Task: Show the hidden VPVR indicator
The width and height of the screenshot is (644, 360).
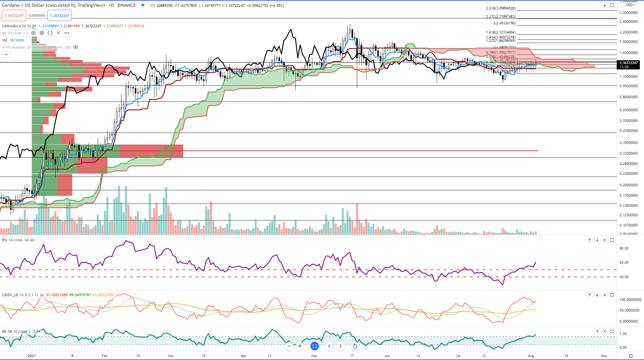Action: click(x=76, y=47)
